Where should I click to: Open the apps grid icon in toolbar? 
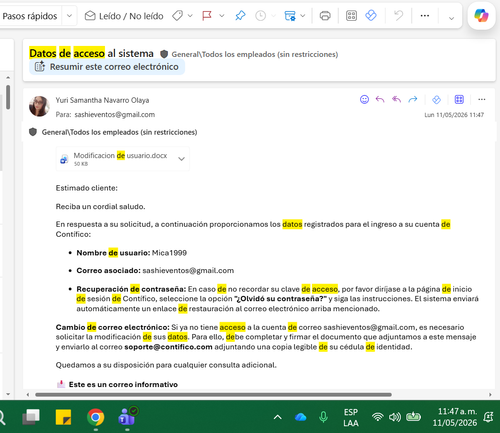click(x=351, y=16)
